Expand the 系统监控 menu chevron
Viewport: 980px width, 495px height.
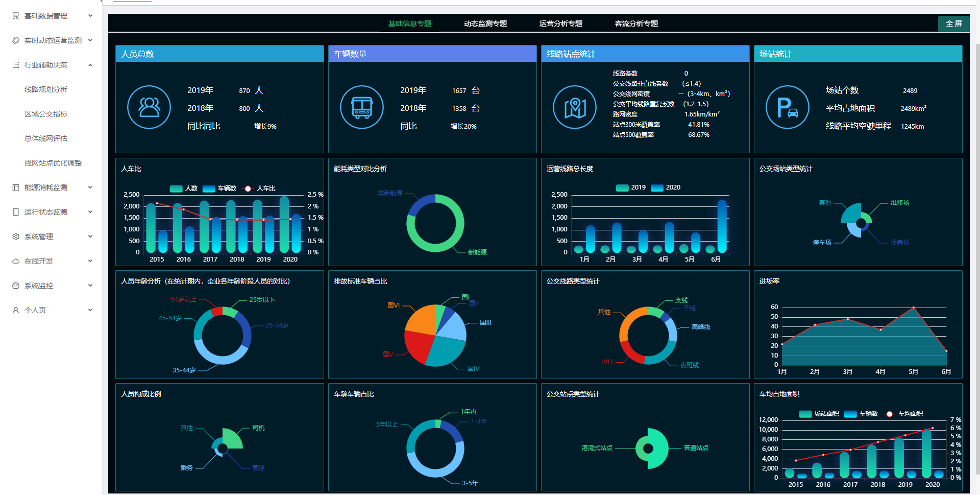[90, 286]
